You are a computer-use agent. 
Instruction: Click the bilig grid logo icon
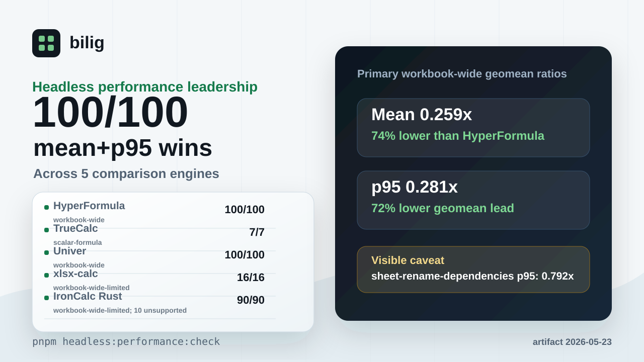46,43
